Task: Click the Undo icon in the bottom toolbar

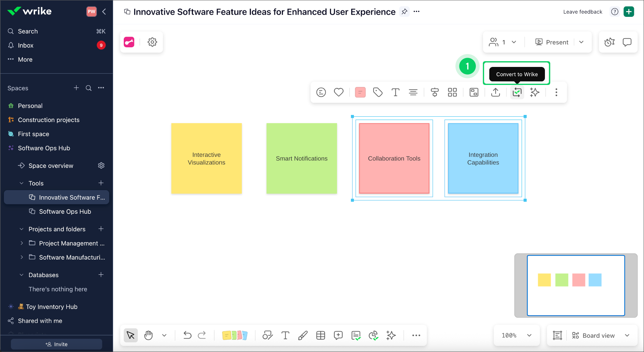Action: (x=187, y=335)
